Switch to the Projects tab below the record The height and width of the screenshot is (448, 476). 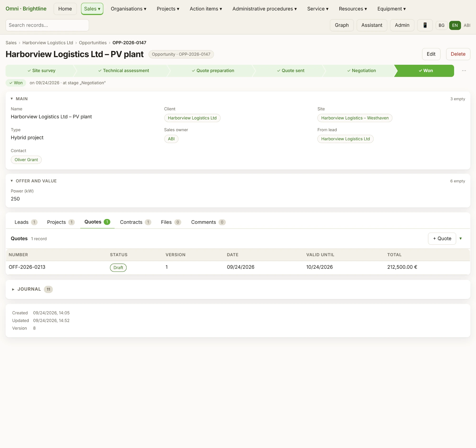[61, 222]
